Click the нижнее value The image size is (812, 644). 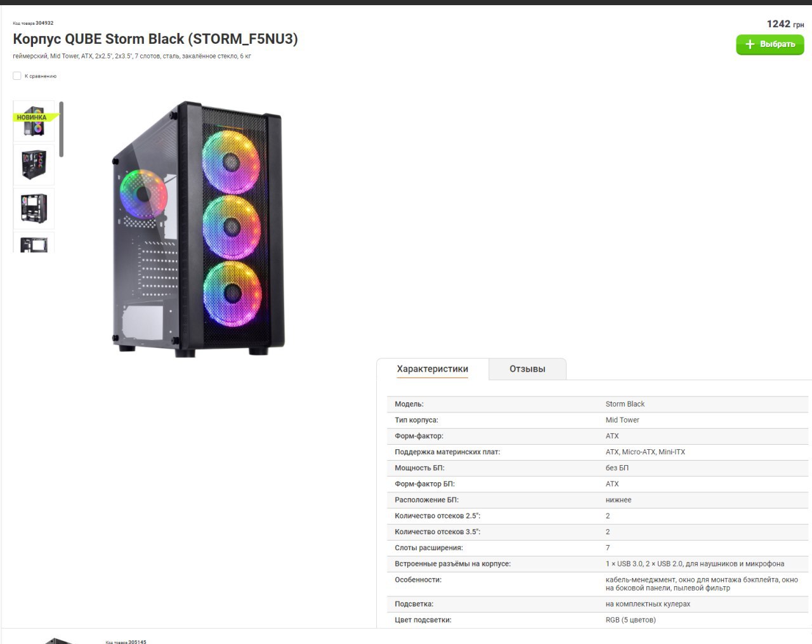click(619, 500)
